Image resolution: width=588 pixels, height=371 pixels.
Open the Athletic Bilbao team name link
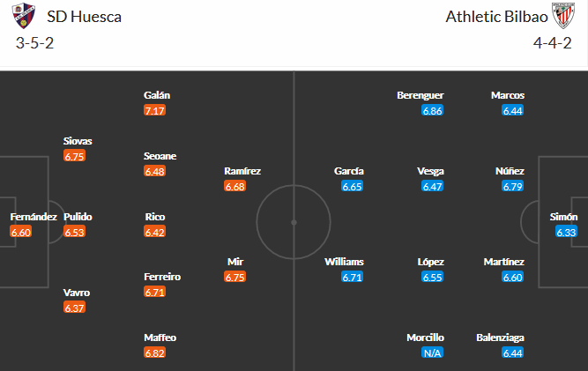[x=495, y=17]
